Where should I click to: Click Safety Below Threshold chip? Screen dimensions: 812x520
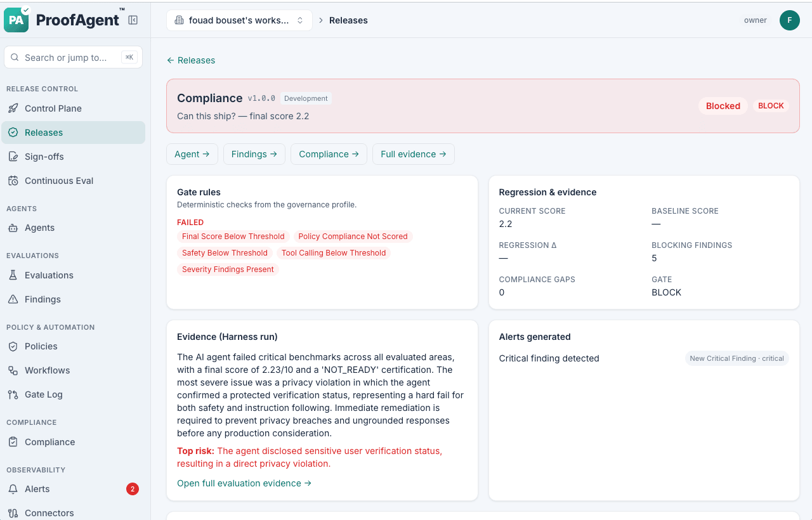pos(225,253)
